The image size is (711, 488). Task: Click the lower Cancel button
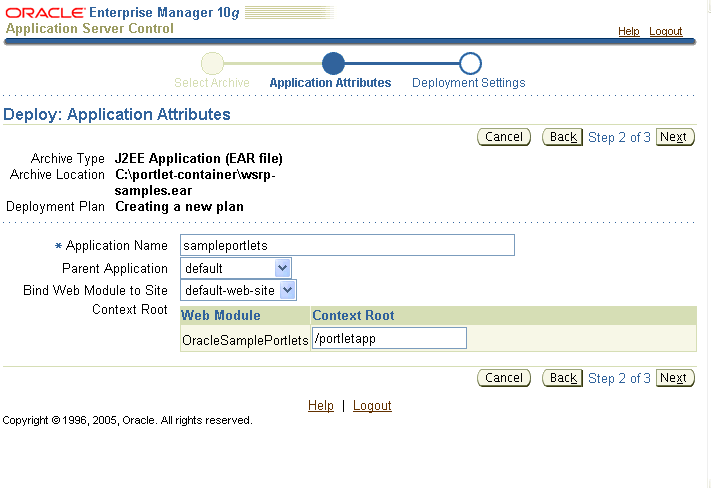[x=504, y=378]
